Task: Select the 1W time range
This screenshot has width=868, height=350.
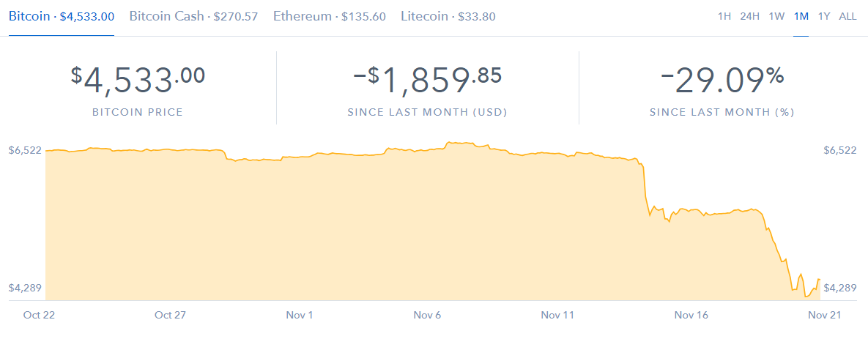Action: pos(776,16)
